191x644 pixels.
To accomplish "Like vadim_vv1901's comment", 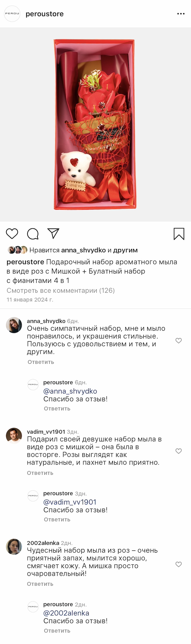I will coord(178,451).
